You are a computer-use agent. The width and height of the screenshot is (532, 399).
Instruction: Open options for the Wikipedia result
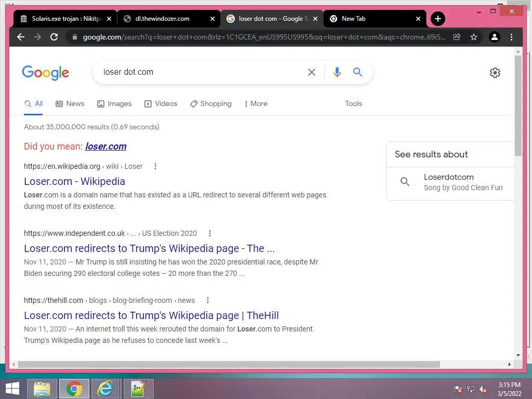(x=155, y=166)
